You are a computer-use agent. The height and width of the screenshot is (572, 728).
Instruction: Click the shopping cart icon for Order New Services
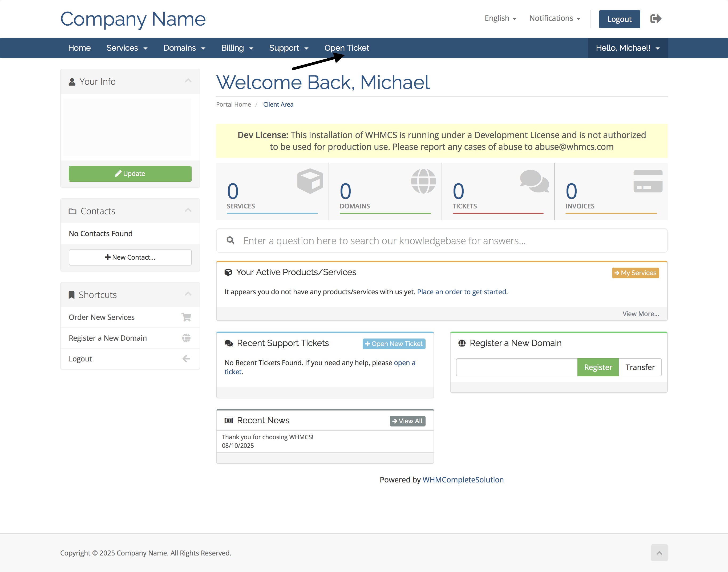click(186, 317)
